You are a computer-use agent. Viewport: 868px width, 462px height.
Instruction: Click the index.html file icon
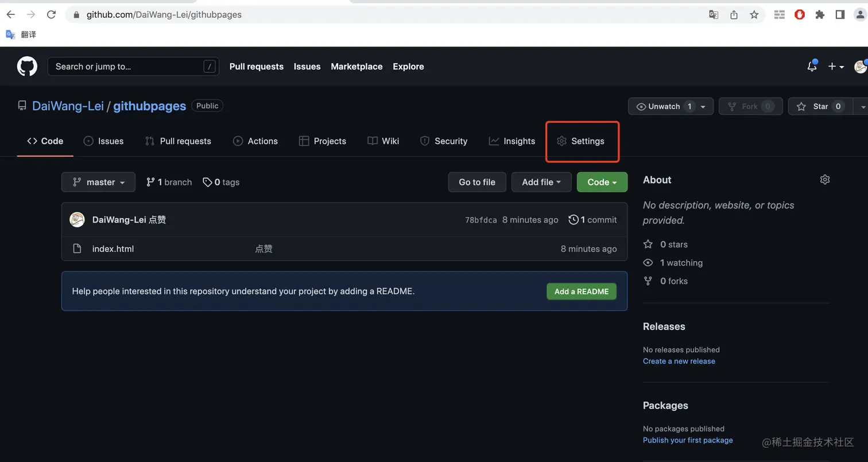pyautogui.click(x=77, y=249)
